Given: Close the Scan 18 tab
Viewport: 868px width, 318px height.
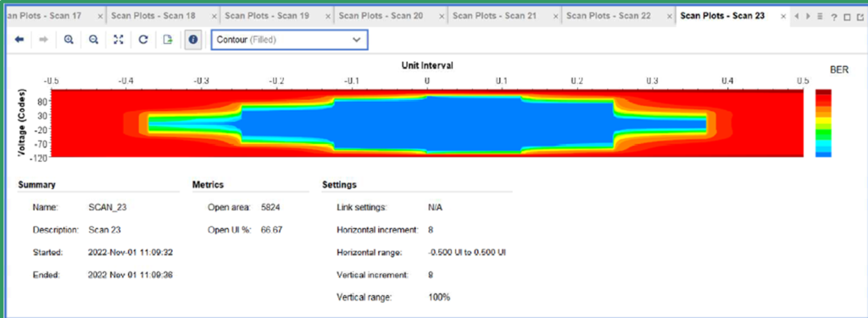Looking at the screenshot, I should click(214, 17).
